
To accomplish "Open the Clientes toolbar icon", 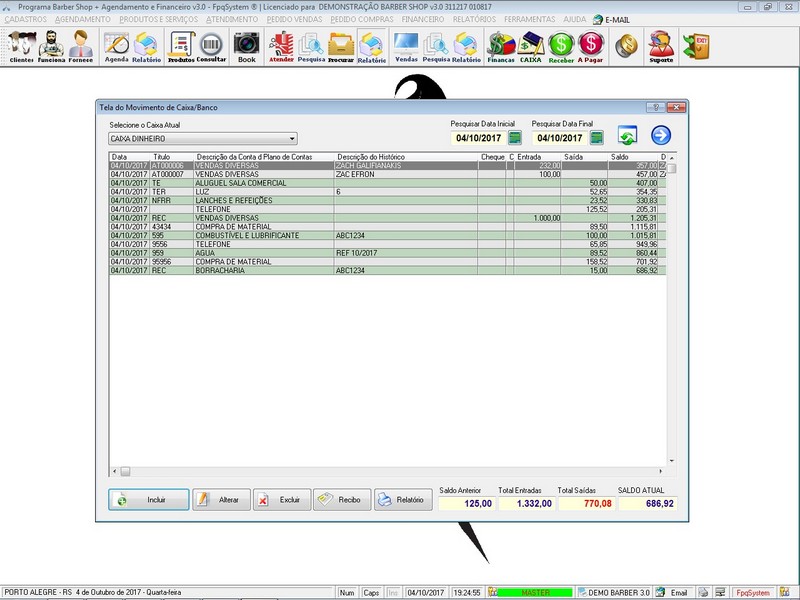I will (21, 46).
